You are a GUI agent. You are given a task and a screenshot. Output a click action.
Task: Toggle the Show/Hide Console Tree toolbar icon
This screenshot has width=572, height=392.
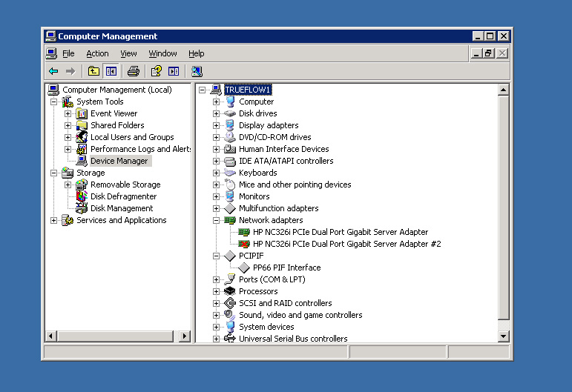tap(111, 71)
